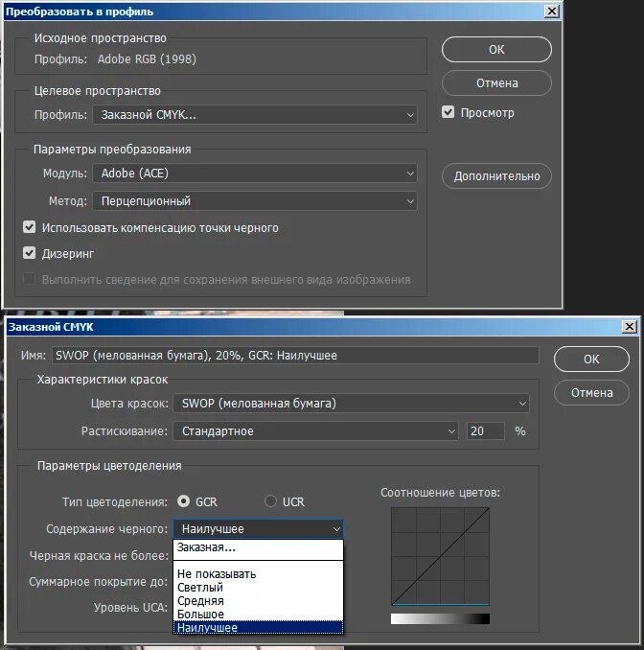644x650 pixels.
Task: Choose Средняя from the black generation list
Action: (x=258, y=601)
